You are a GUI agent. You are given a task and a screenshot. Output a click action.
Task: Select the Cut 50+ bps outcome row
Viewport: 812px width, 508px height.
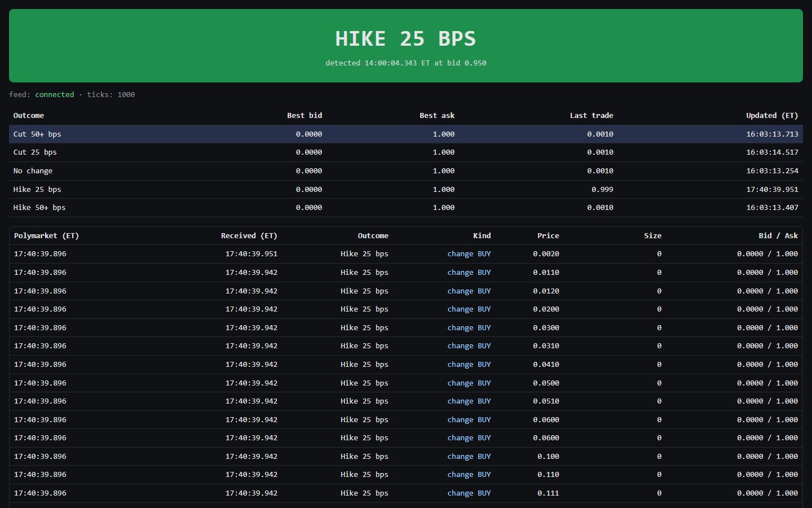coord(406,134)
